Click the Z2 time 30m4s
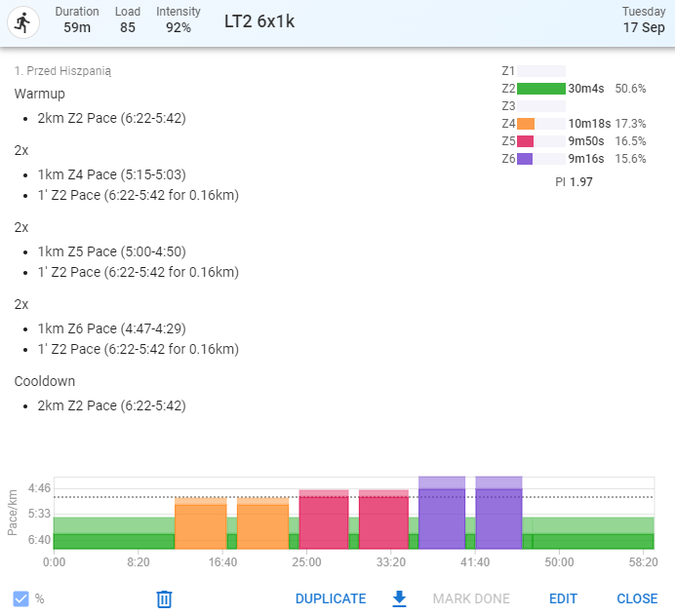The image size is (675, 616). pos(586,89)
